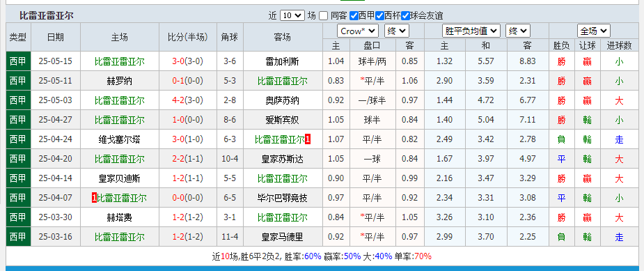
Task: Open the 雷加利斯 team link
Action: (283, 62)
